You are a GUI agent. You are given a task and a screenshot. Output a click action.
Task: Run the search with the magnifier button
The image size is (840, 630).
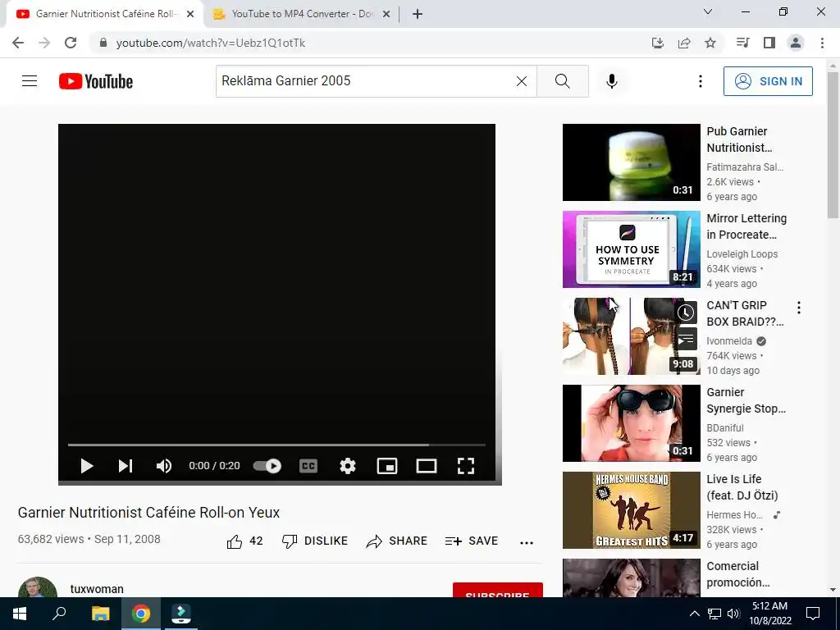[563, 81]
